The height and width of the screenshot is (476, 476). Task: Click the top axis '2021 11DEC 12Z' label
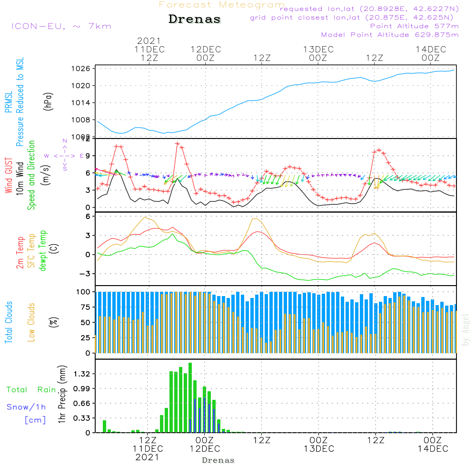pos(149,49)
